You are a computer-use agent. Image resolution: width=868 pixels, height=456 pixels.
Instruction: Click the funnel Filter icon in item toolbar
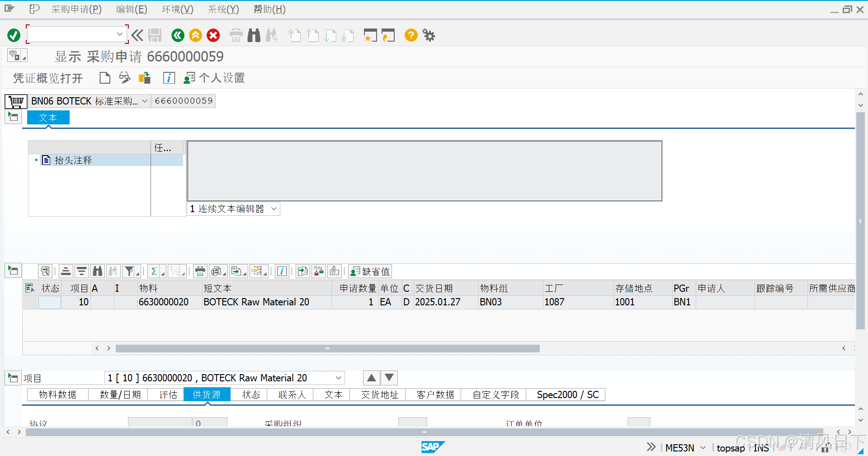tap(131, 271)
